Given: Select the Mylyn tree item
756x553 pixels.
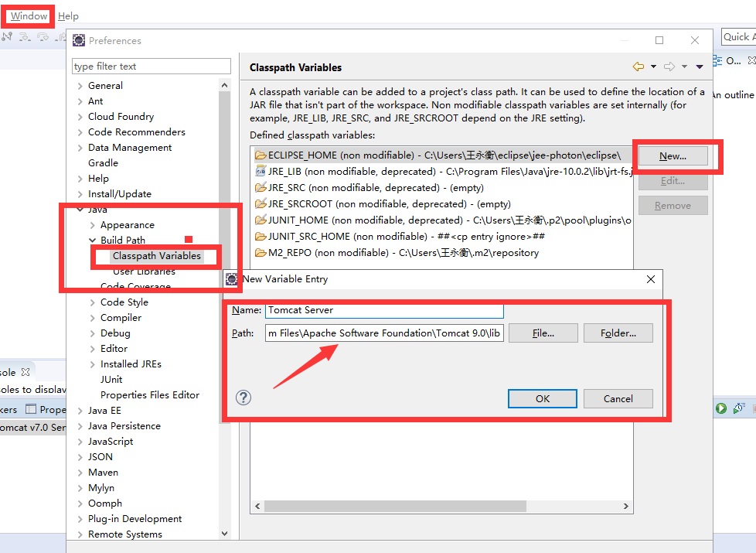Looking at the screenshot, I should 101,487.
